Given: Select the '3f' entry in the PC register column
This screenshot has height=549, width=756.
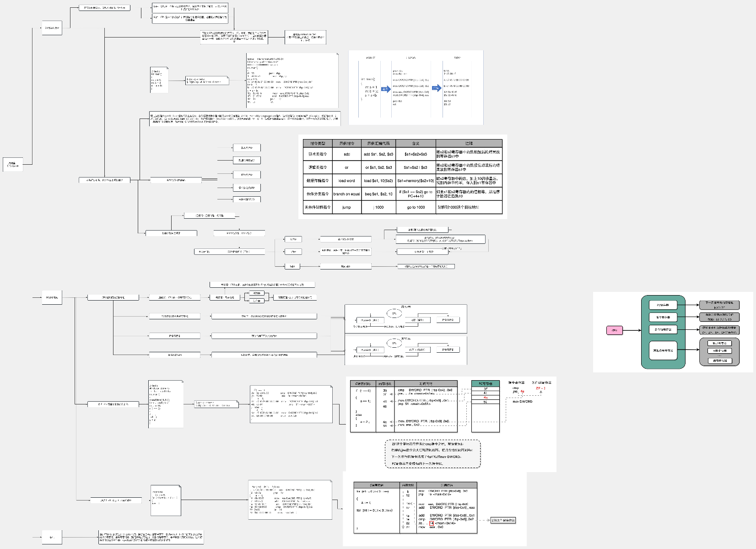Looking at the screenshot, I should [x=485, y=389].
